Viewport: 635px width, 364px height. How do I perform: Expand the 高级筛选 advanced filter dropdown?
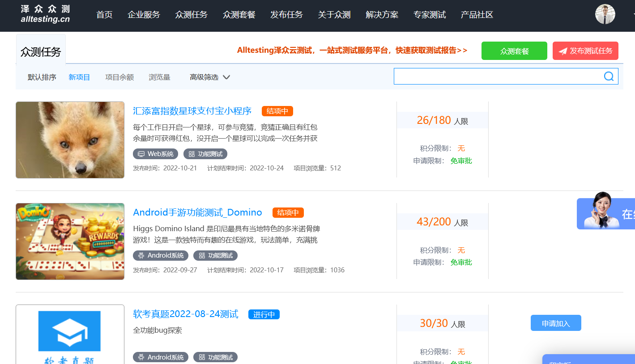pyautogui.click(x=209, y=76)
